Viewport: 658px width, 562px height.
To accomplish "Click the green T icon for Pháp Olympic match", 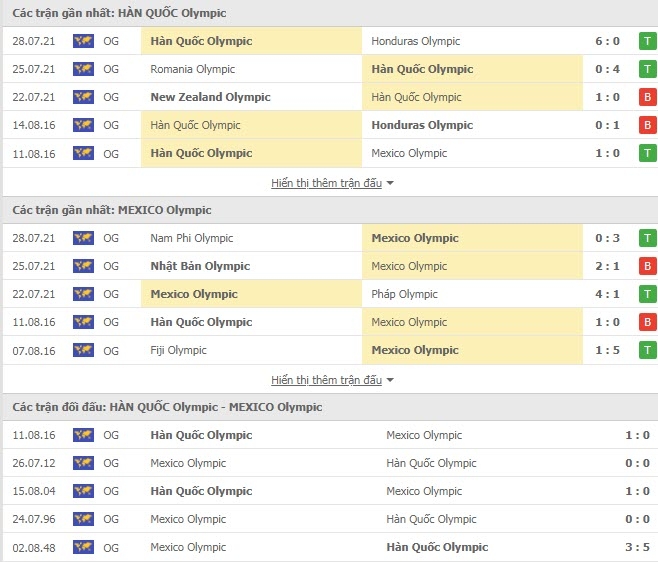I will [x=648, y=294].
